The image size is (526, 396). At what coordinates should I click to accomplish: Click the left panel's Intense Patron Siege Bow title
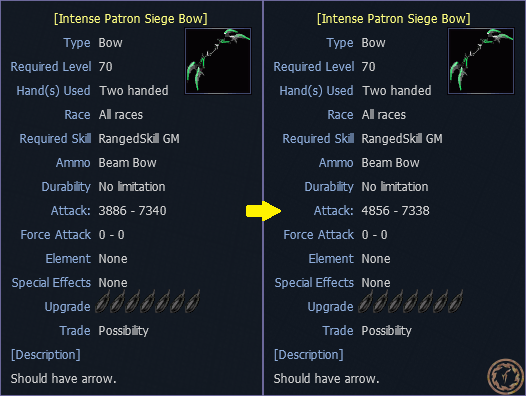[x=131, y=19]
